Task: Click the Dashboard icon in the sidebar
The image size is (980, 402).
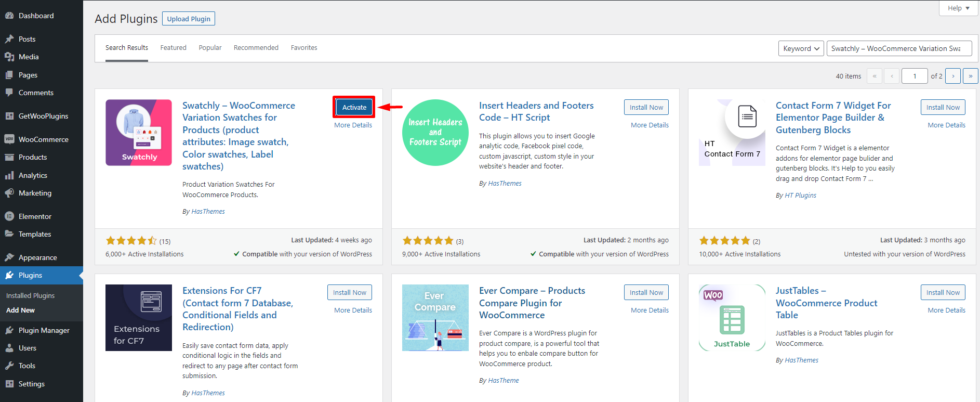Action: click(9, 16)
